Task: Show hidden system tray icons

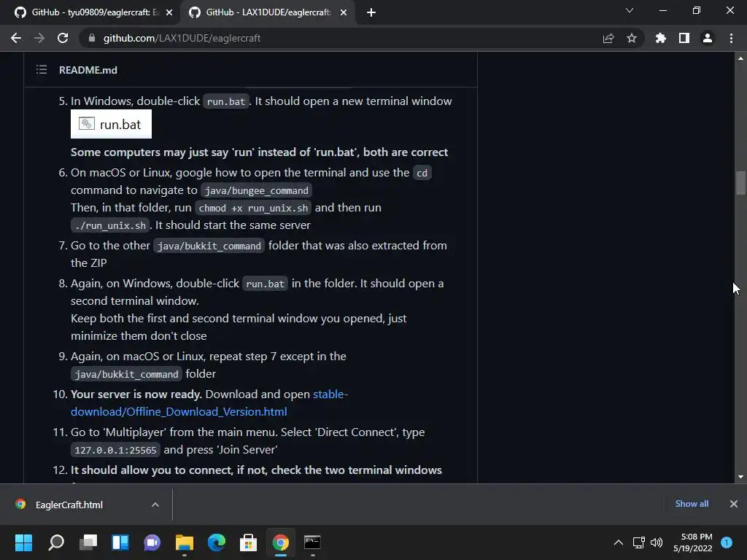Action: click(x=619, y=542)
